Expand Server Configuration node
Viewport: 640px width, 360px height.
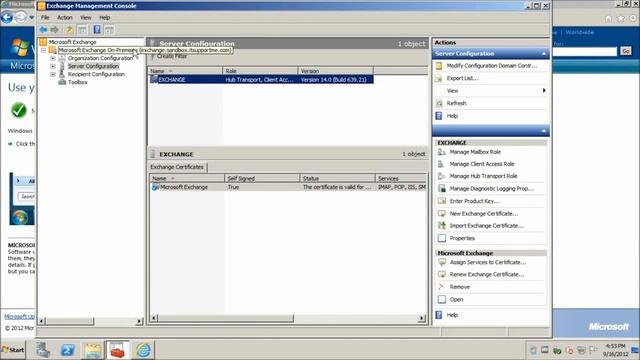[53, 66]
